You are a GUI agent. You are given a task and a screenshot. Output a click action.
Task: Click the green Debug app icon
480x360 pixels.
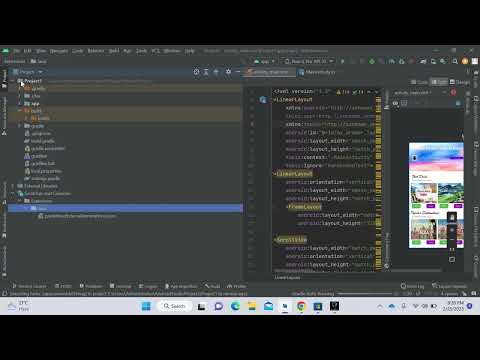click(x=372, y=61)
